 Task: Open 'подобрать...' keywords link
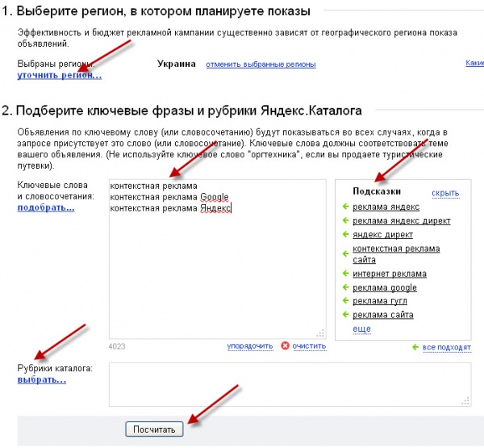pyautogui.click(x=46, y=207)
